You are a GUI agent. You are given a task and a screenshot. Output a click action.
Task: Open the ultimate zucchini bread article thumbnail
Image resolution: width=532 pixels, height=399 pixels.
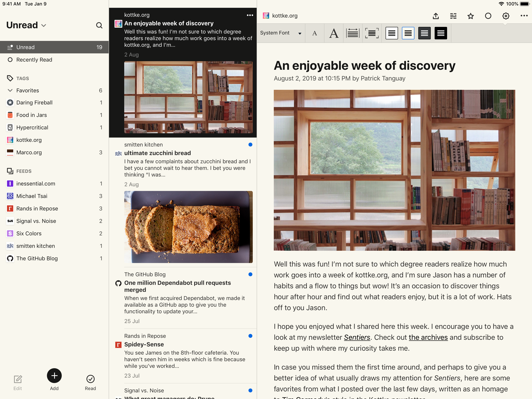tap(188, 227)
